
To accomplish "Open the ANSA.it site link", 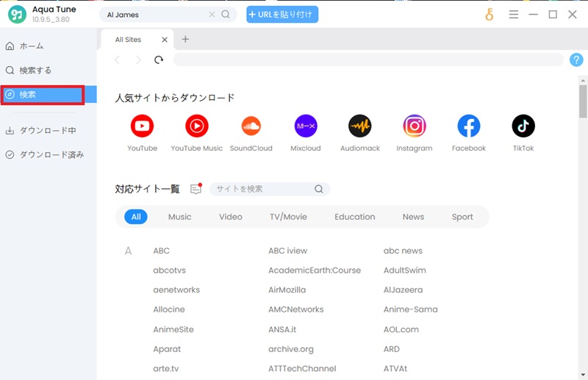I will (x=282, y=329).
